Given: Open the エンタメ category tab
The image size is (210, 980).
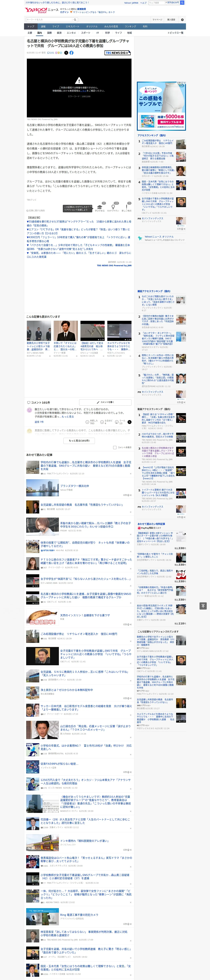Looking at the screenshot, I should (71, 33).
